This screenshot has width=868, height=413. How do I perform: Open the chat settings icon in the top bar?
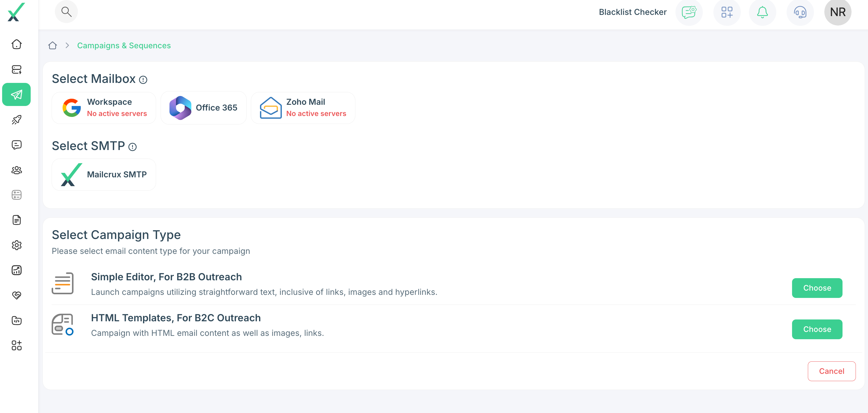click(689, 12)
